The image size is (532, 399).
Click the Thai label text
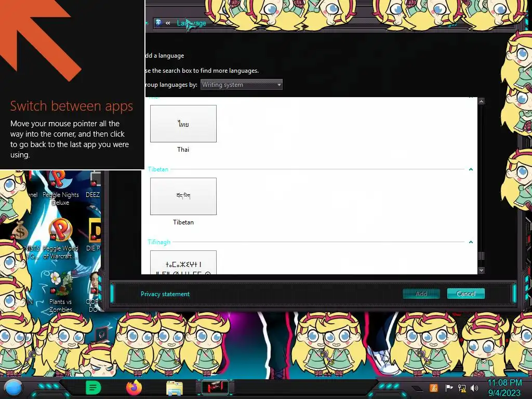pyautogui.click(x=183, y=150)
